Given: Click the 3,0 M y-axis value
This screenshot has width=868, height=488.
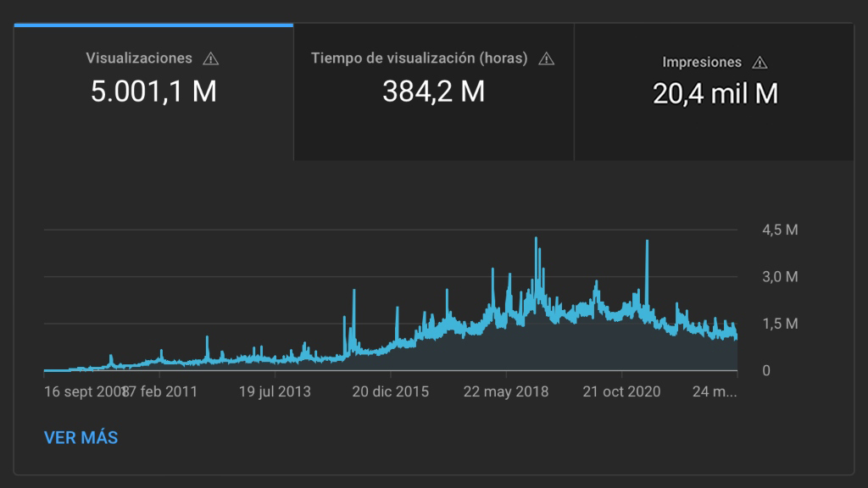Looking at the screenshot, I should [781, 276].
